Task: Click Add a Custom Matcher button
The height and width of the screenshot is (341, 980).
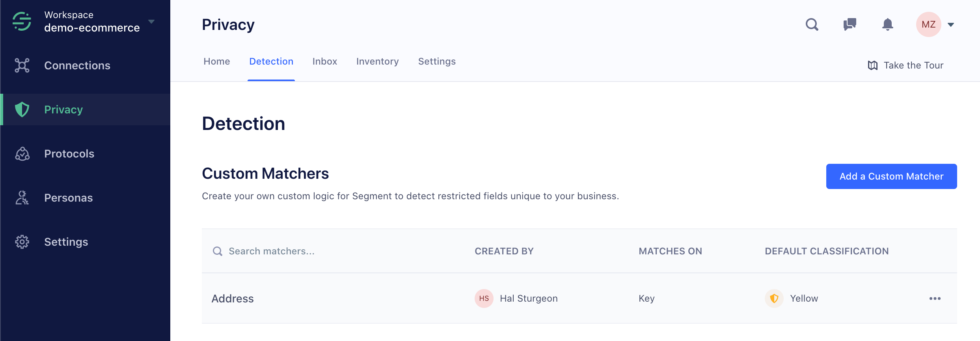Action: 891,176
